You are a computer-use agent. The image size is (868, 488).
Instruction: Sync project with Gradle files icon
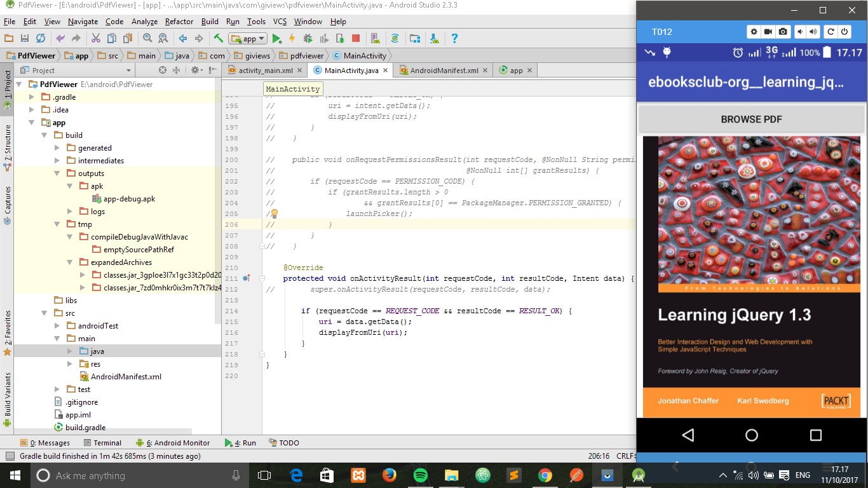click(x=395, y=38)
